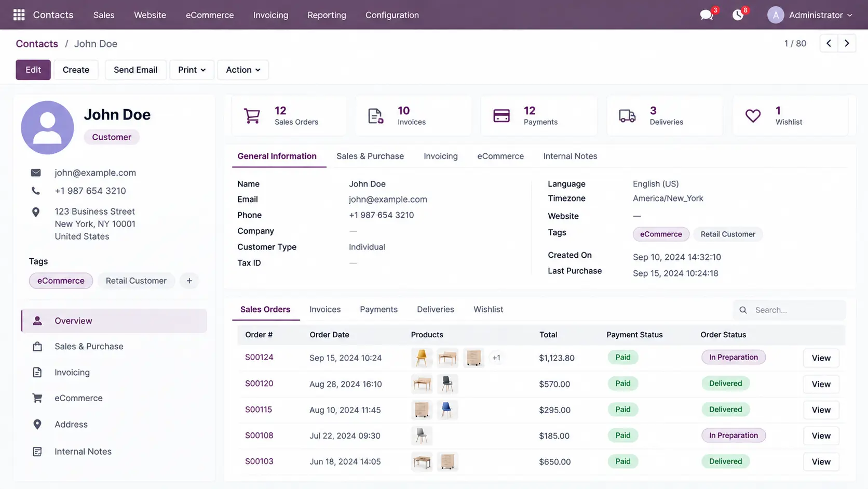Go to the previous contact record arrow
The width and height of the screenshot is (868, 489).
point(829,44)
